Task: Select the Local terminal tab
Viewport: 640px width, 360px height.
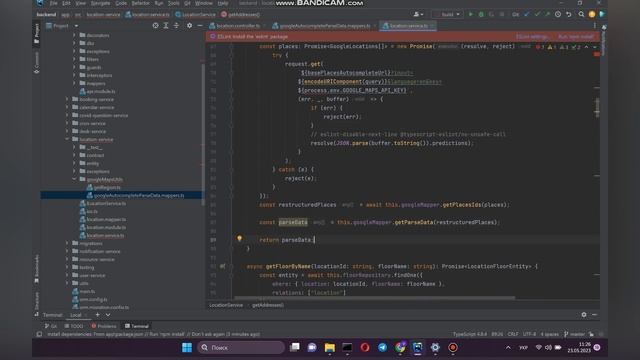Action: 76,315
